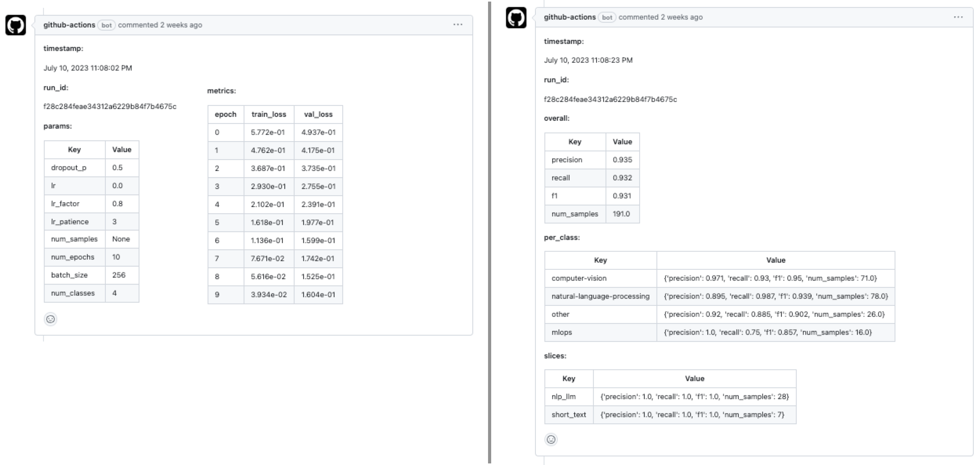Select epoch 0 train_loss cell in metrics table

(269, 132)
